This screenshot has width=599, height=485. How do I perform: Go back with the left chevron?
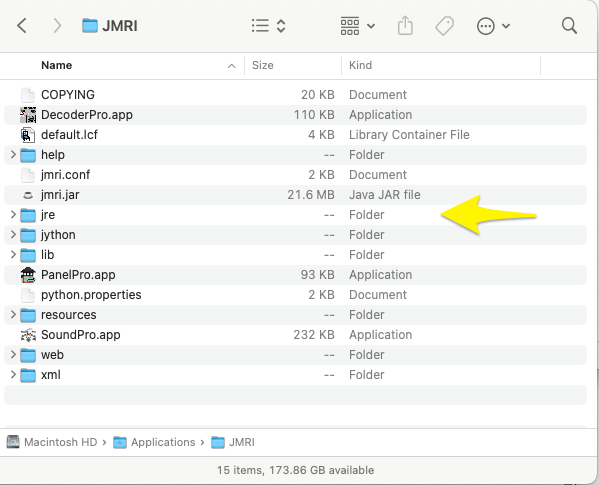pyautogui.click(x=22, y=26)
